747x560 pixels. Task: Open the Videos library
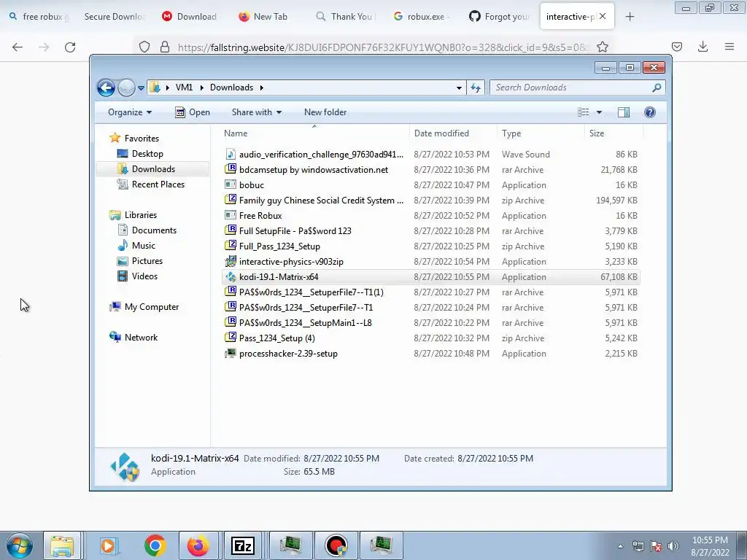point(144,276)
